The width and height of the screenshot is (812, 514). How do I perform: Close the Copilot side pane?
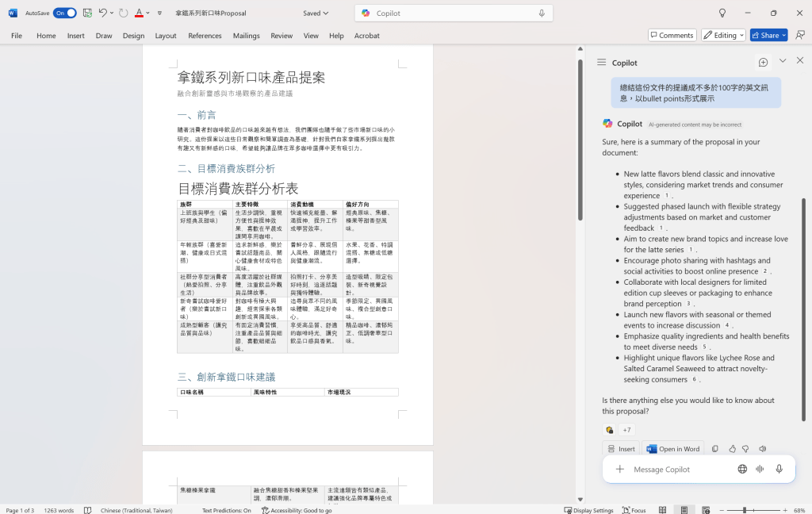[x=800, y=60]
